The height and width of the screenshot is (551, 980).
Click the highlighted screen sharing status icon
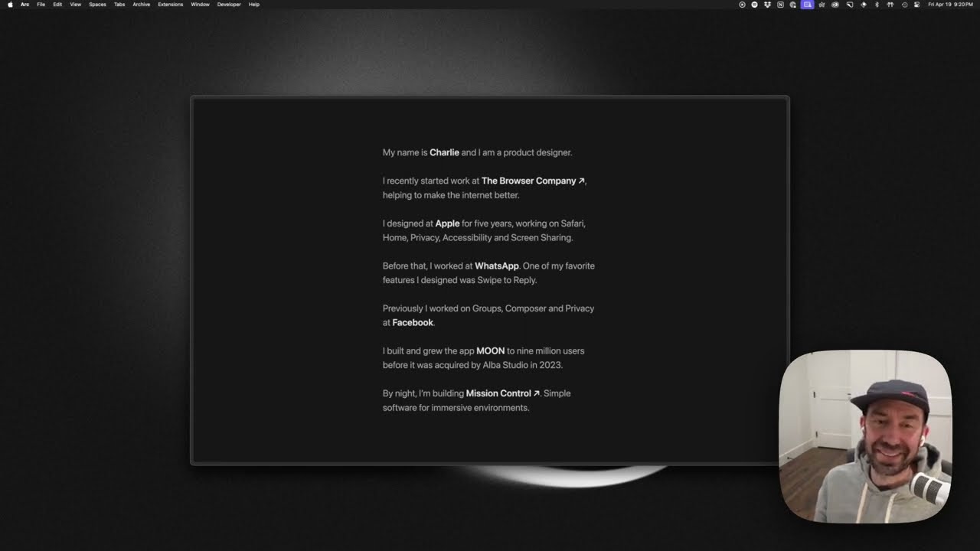pyautogui.click(x=807, y=5)
